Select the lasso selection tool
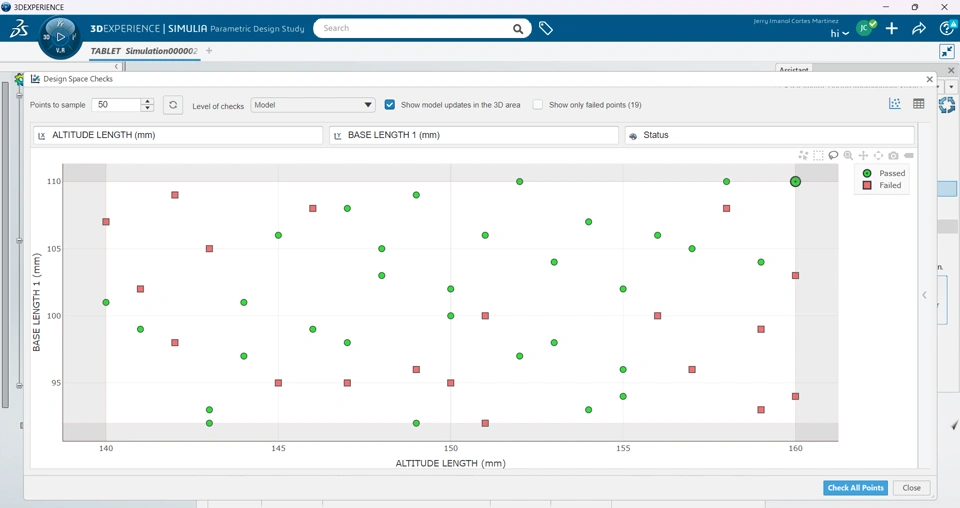Image resolution: width=960 pixels, height=508 pixels. [x=833, y=155]
